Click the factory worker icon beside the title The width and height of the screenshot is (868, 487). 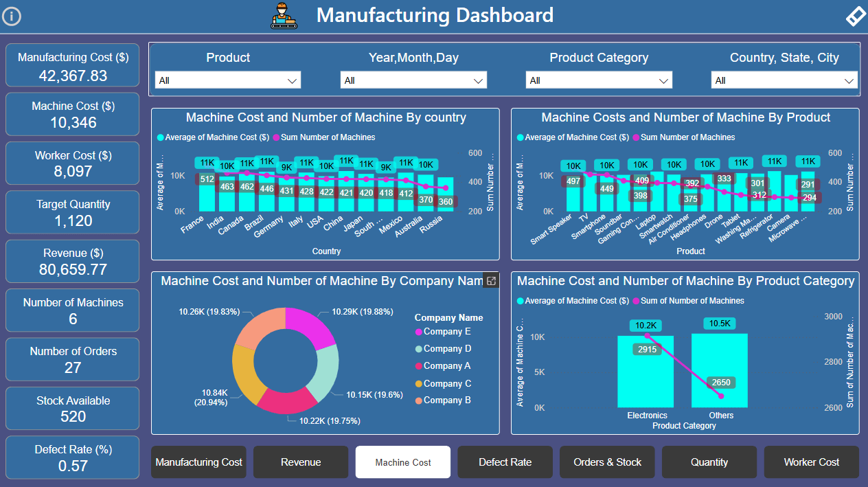(x=283, y=15)
